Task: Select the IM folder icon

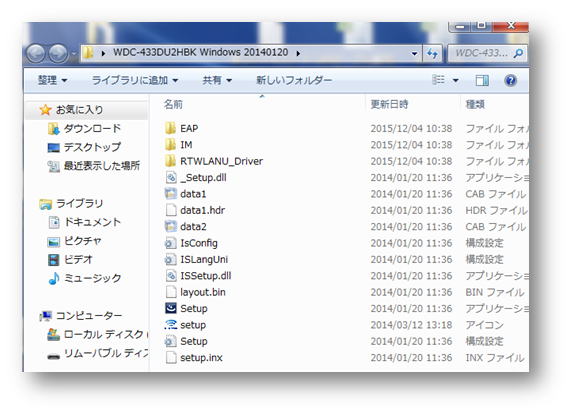Action: [170, 145]
